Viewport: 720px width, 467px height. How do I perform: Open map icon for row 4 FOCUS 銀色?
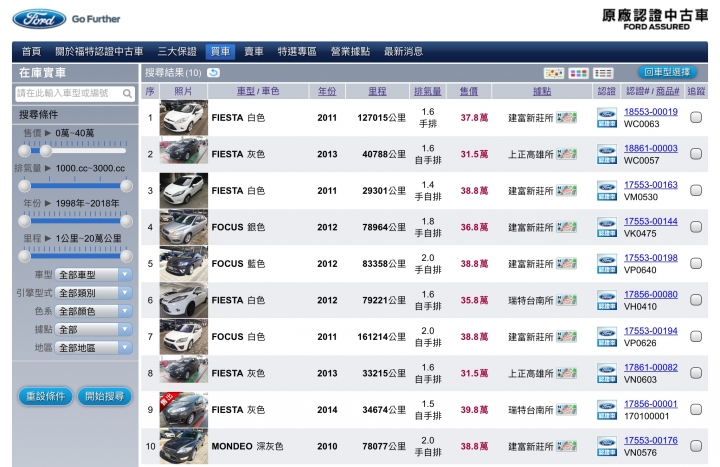(566, 227)
